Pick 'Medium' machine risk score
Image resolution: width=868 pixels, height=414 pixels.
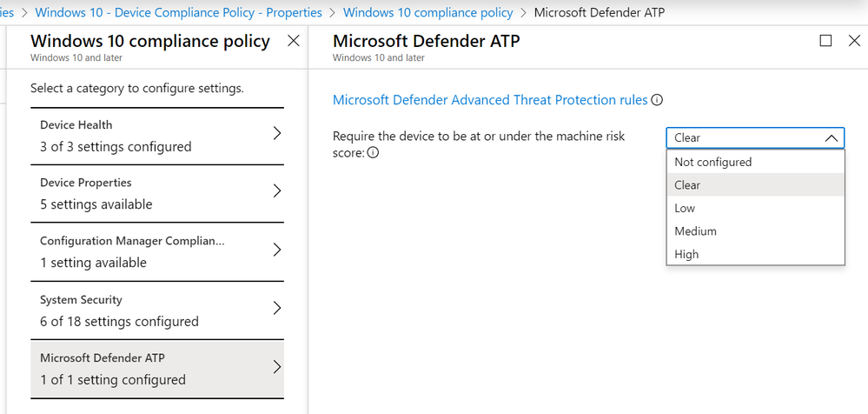coord(756,231)
